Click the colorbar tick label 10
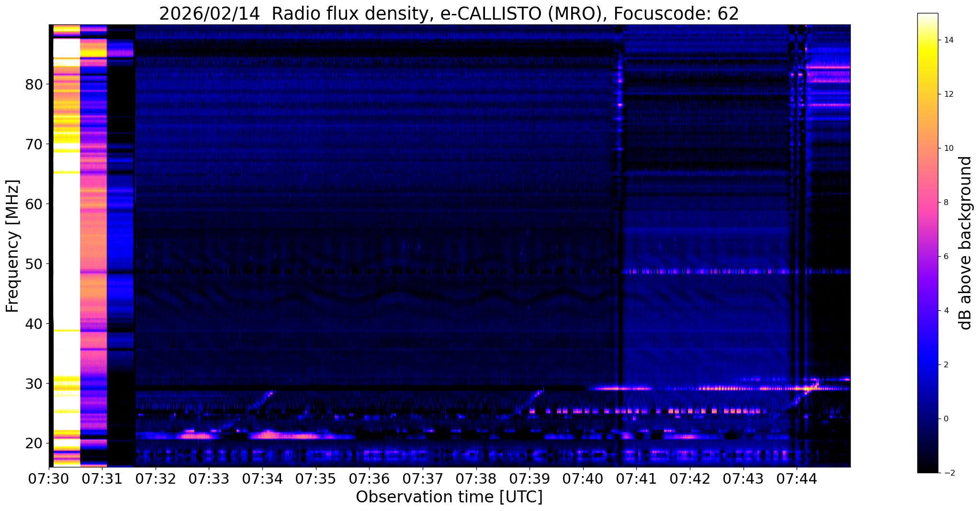The height and width of the screenshot is (511, 980). [949, 148]
